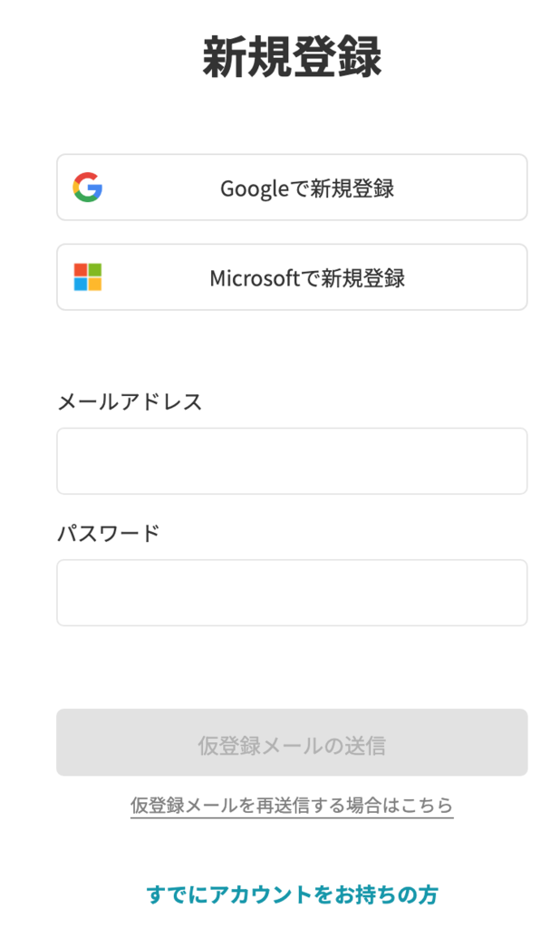The image size is (560, 928).
Task: Place the cursor in the empty password box
Action: 292,593
